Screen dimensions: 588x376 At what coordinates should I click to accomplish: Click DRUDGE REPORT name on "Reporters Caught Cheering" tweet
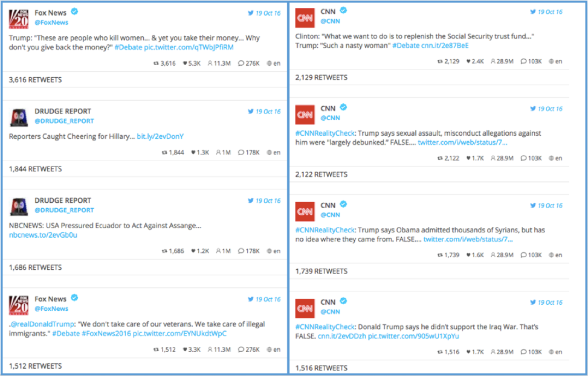[63, 111]
